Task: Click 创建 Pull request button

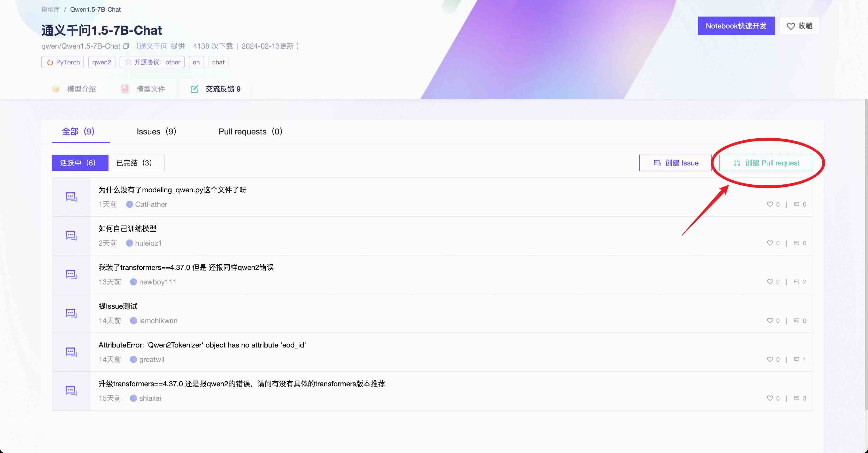Action: (x=766, y=163)
